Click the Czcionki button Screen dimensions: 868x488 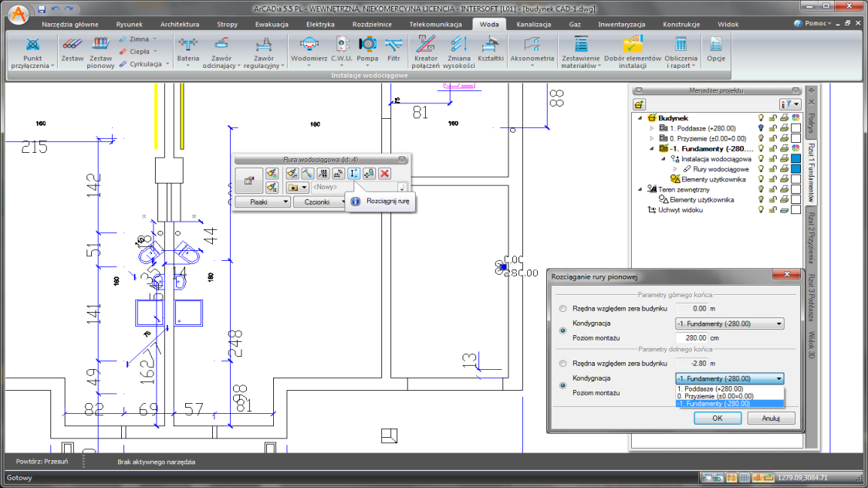click(319, 202)
